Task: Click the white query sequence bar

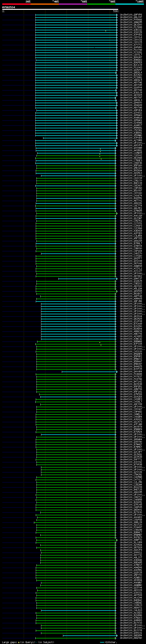Action: click(60, 9)
